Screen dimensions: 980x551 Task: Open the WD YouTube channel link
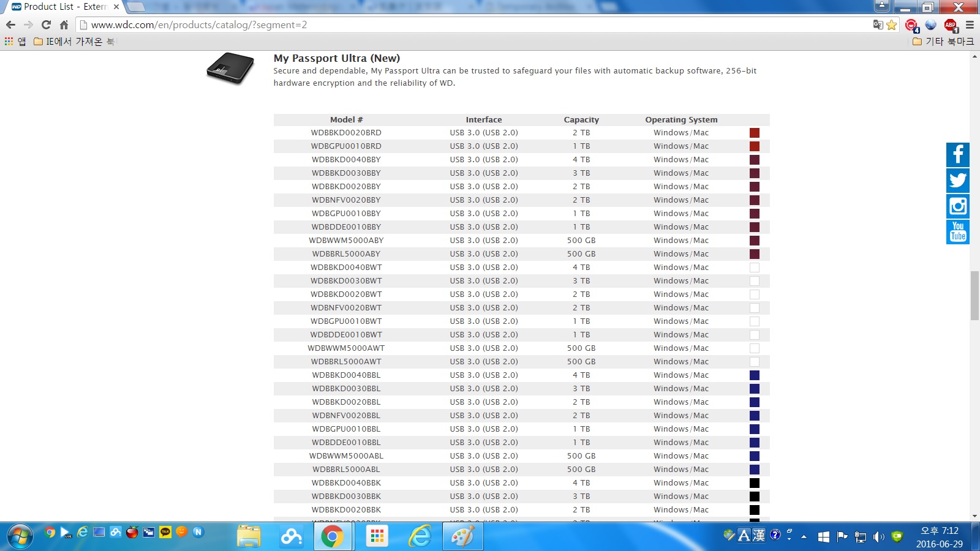click(958, 232)
